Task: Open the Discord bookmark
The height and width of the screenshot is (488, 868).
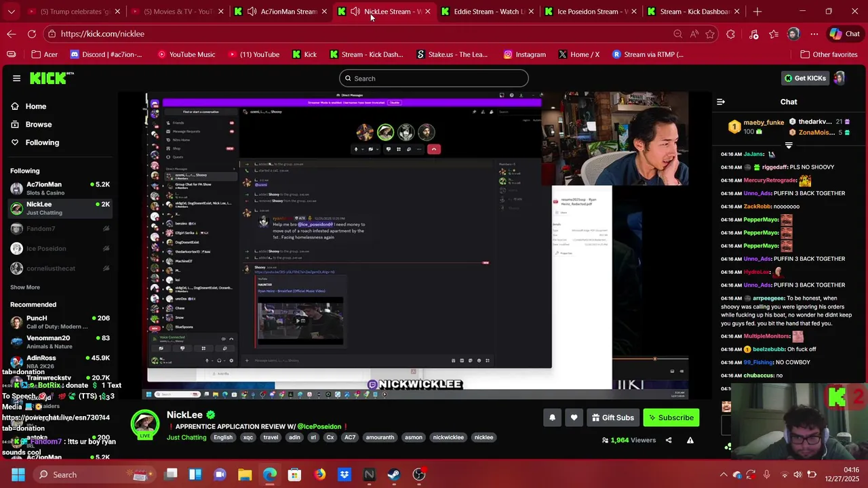Action: 106,54
